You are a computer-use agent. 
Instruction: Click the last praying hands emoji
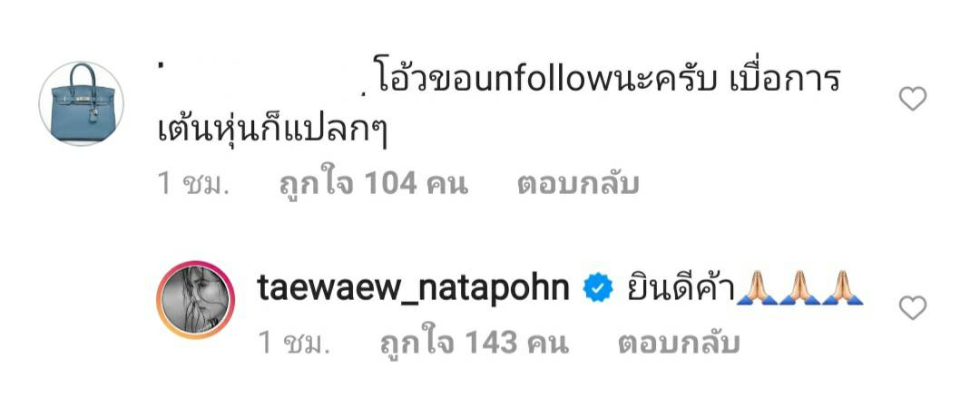[x=843, y=287]
